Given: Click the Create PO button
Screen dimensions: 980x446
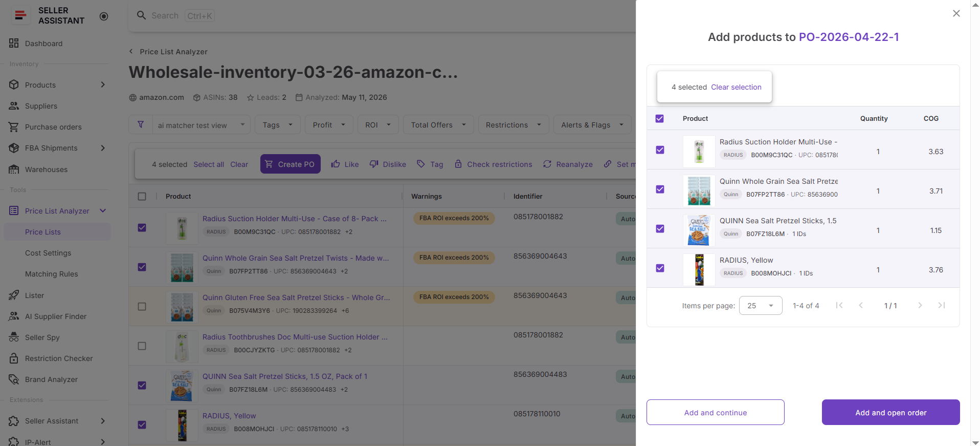Looking at the screenshot, I should click(291, 164).
